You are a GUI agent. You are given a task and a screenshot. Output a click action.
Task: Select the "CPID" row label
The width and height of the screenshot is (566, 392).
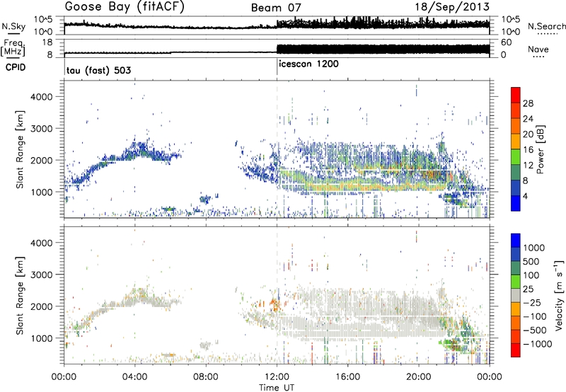[16, 67]
